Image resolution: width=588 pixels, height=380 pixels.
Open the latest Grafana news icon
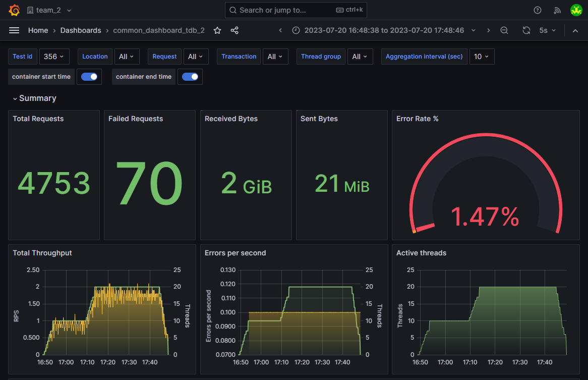coord(557,10)
